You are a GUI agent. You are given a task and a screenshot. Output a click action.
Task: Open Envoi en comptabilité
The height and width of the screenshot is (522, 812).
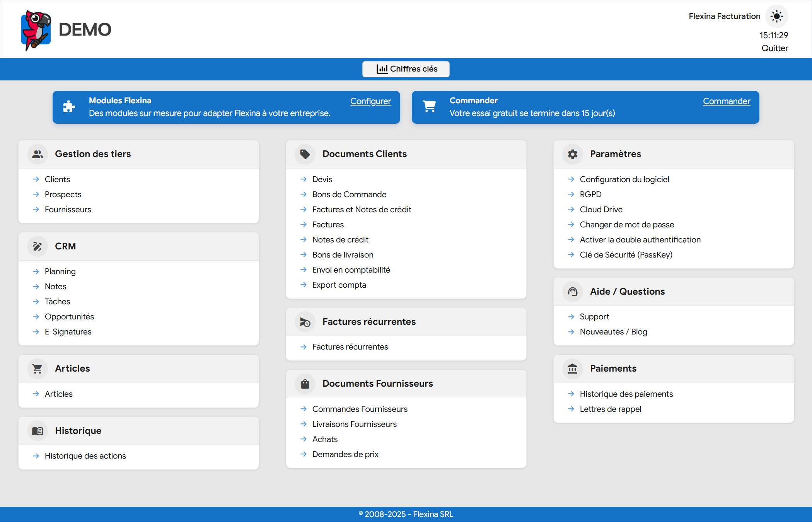point(351,270)
